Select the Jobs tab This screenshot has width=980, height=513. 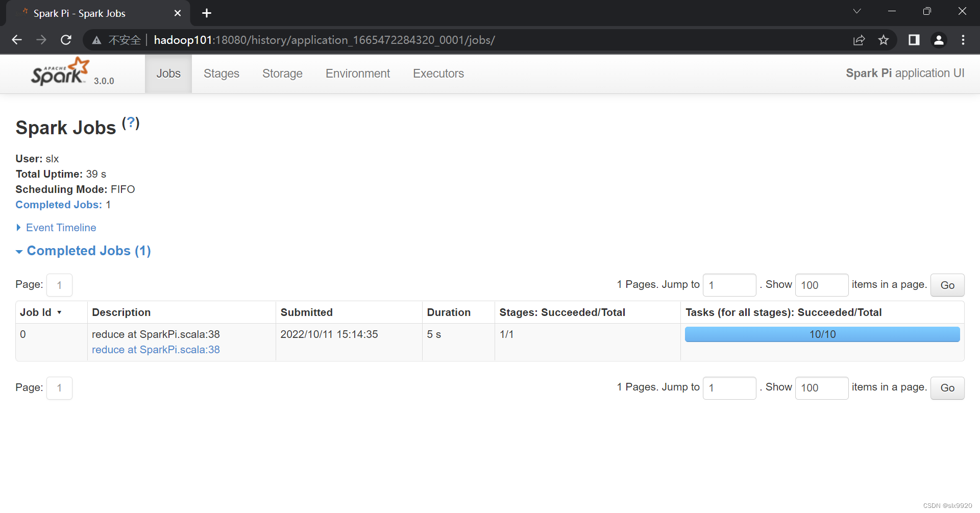pos(168,74)
